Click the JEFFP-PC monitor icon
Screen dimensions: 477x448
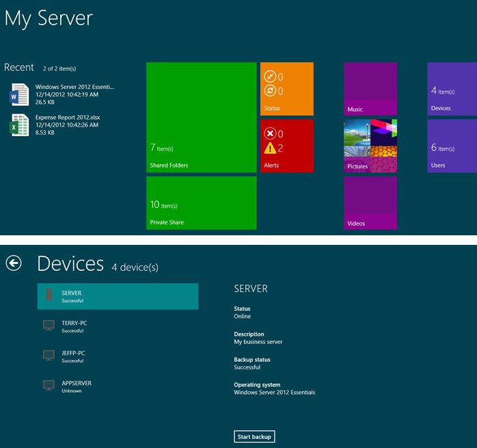click(49, 356)
